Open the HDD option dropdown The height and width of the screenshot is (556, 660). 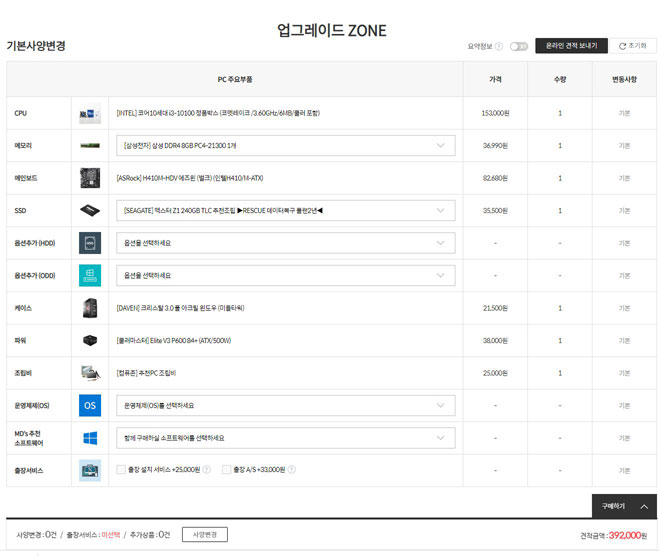click(x=286, y=243)
